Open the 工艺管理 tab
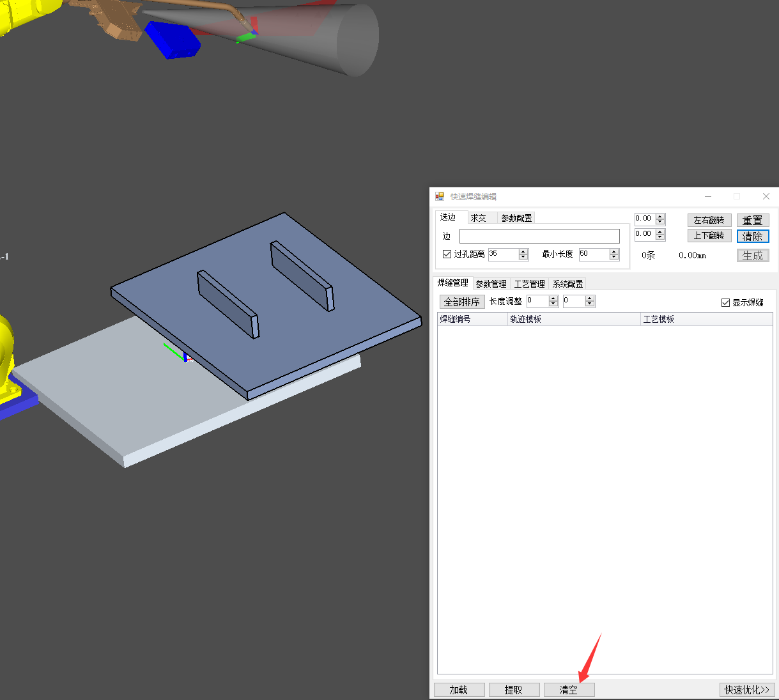779x700 pixels. (529, 284)
